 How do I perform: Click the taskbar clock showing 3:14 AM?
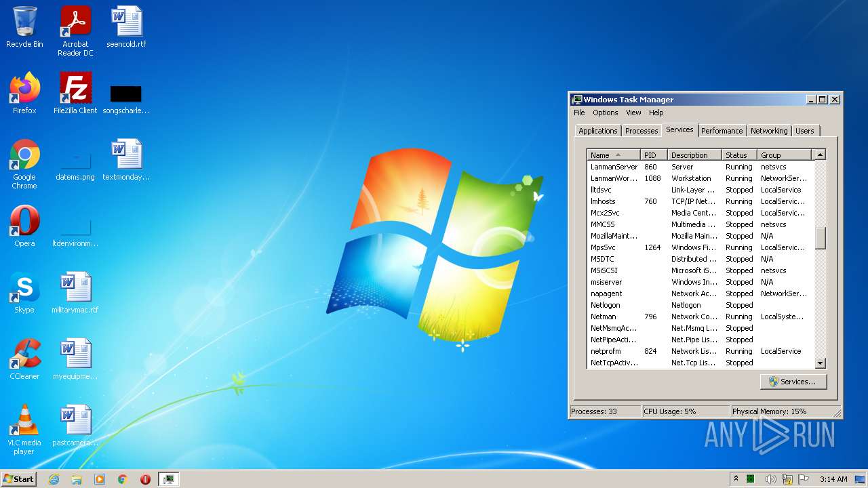(833, 479)
